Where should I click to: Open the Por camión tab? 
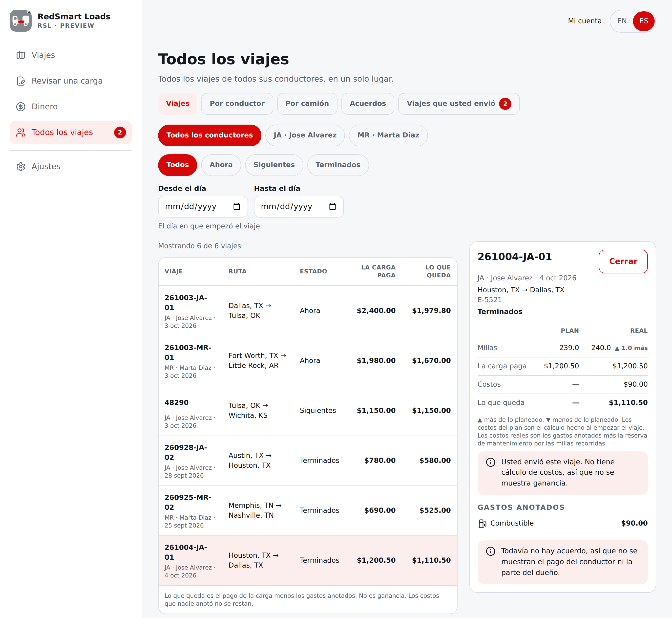(307, 104)
